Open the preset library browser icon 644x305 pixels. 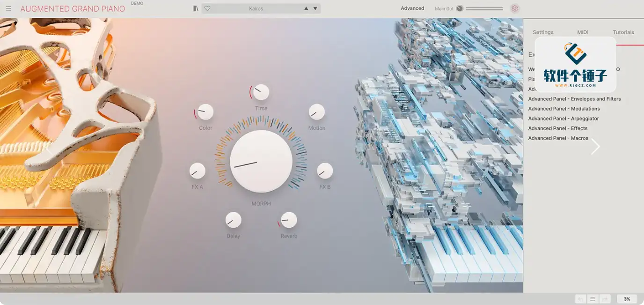click(x=195, y=8)
